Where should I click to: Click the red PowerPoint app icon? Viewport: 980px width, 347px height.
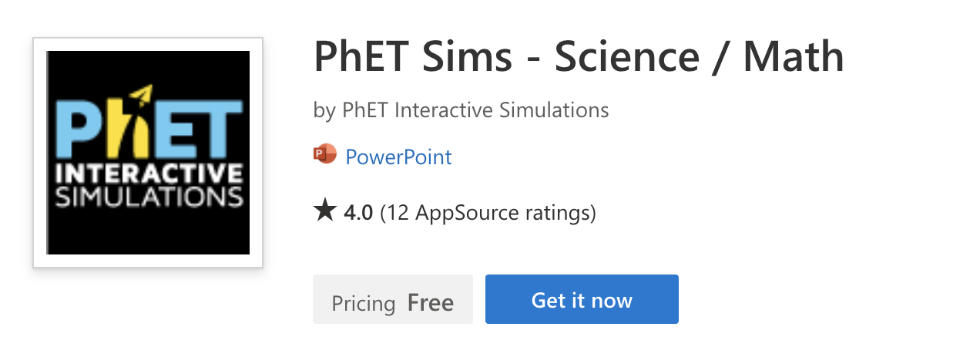[325, 157]
